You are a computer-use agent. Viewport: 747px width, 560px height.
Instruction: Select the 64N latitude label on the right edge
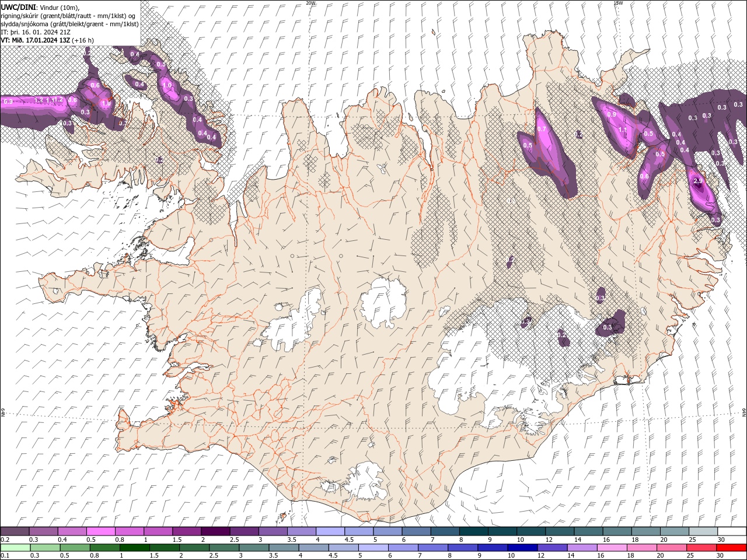coord(744,412)
